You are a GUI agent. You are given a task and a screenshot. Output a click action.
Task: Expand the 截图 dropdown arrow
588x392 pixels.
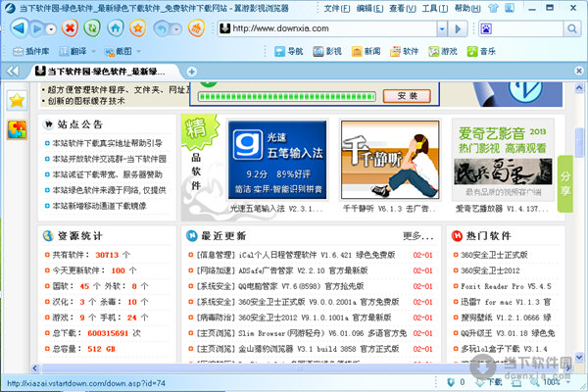tap(139, 51)
